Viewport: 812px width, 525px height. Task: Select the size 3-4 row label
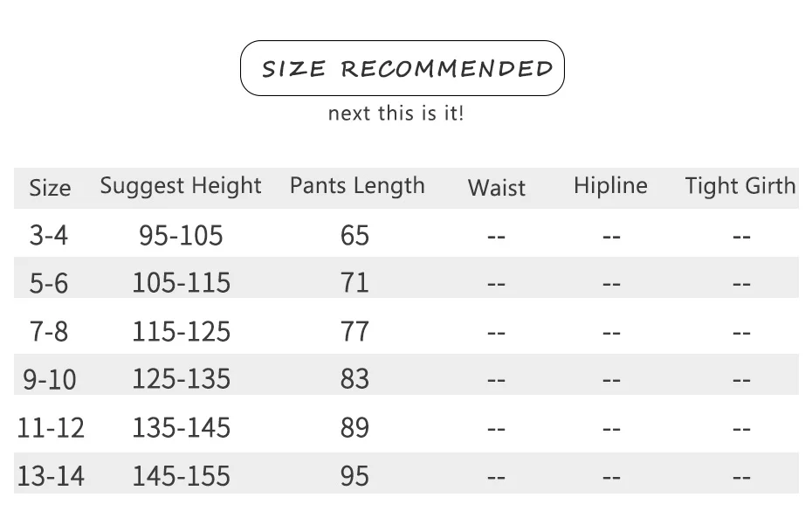[49, 235]
